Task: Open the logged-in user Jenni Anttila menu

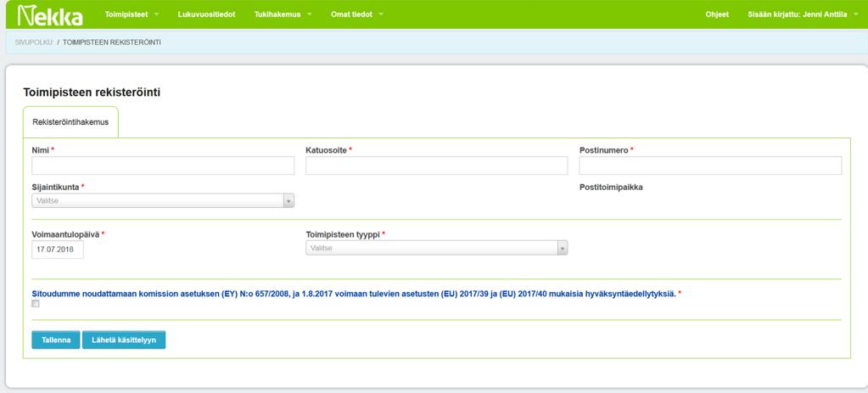Action: pyautogui.click(x=801, y=14)
